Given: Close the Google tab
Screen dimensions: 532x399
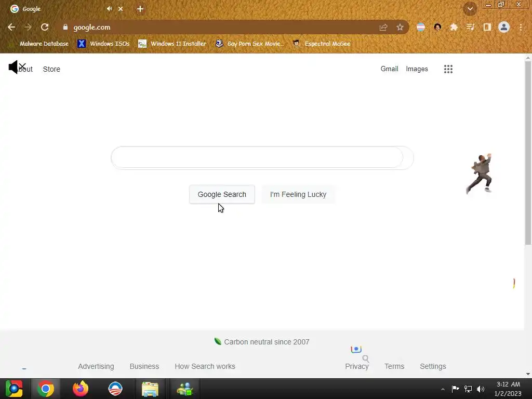Looking at the screenshot, I should click(121, 9).
